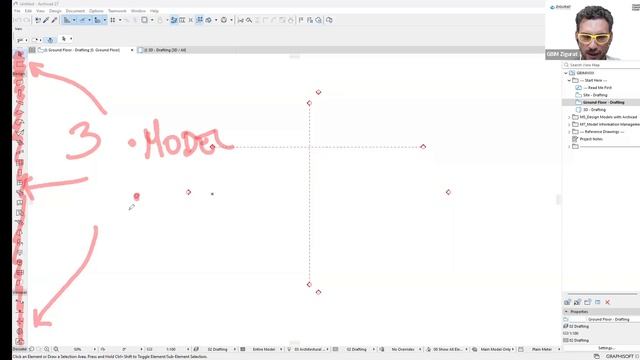Screen dimensions: 640x360
Task: Collapse the Start Here folder
Action: pyautogui.click(x=569, y=80)
